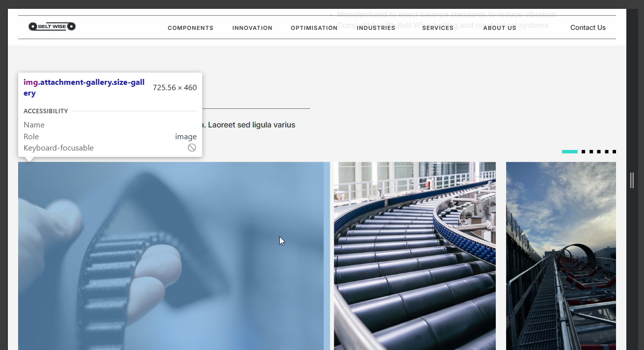Go to the fourth gallery slide dot
Screen dimensions: 644x350
click(x=599, y=151)
